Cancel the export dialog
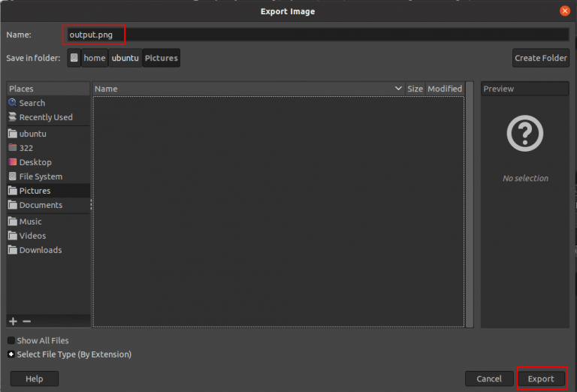 (x=489, y=378)
